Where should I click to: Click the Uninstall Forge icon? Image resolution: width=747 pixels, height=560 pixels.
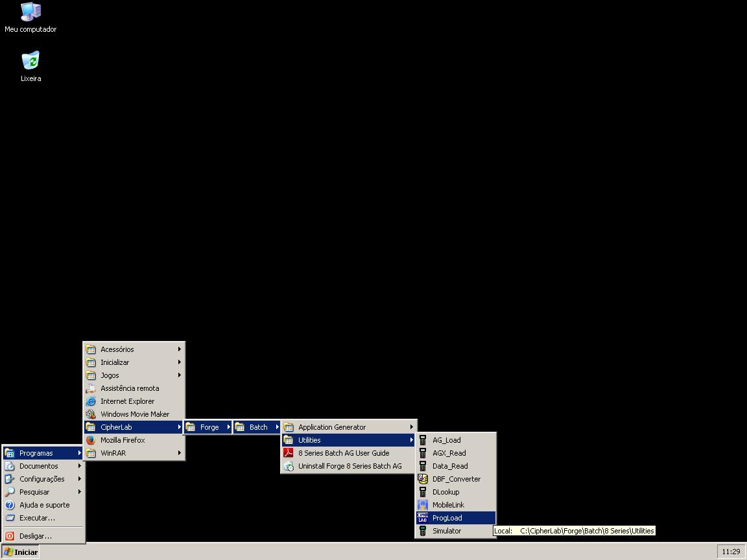click(289, 466)
